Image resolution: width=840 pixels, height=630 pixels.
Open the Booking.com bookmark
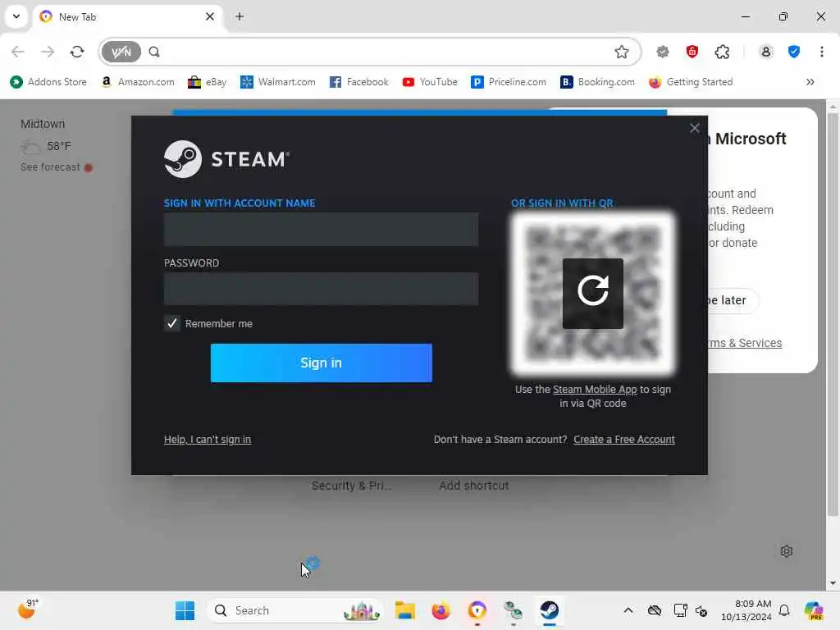pyautogui.click(x=597, y=82)
